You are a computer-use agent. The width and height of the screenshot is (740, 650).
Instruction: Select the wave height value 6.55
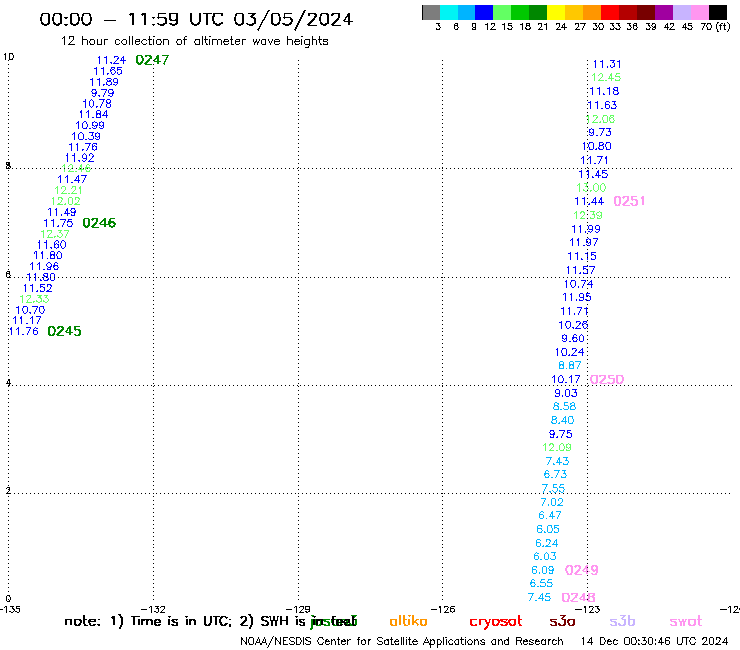541,583
